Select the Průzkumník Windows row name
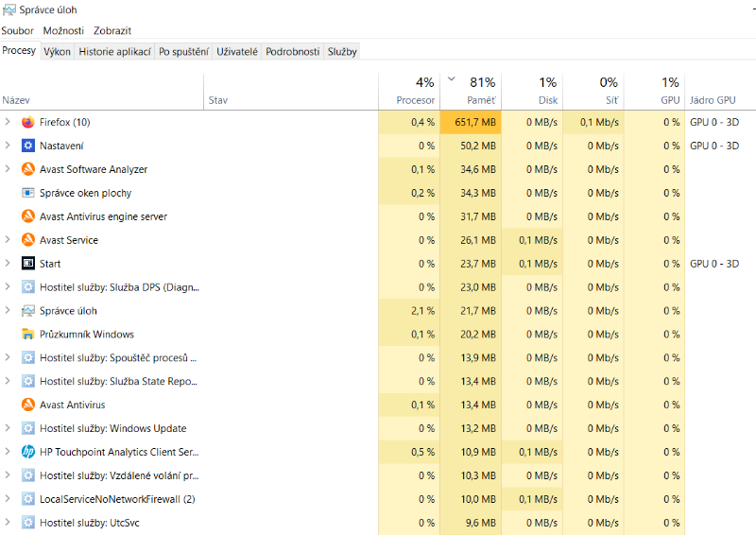The height and width of the screenshot is (535, 756). pos(87,335)
